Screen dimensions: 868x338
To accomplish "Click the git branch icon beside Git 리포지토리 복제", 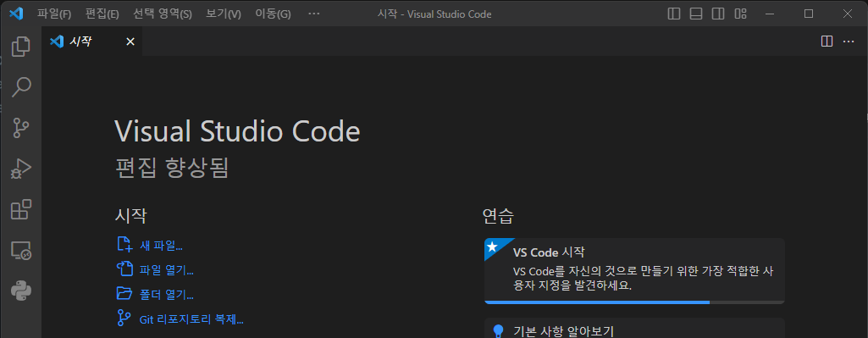I will (124, 319).
